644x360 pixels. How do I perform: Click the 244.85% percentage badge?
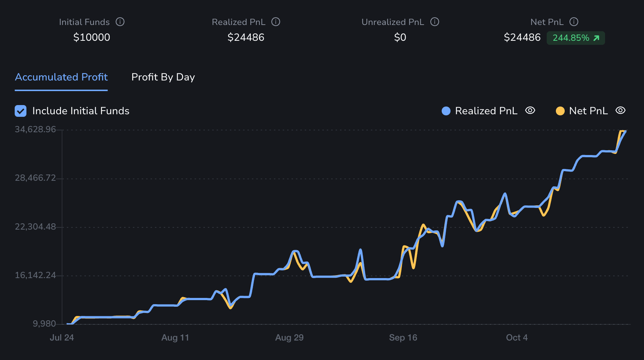coord(575,38)
